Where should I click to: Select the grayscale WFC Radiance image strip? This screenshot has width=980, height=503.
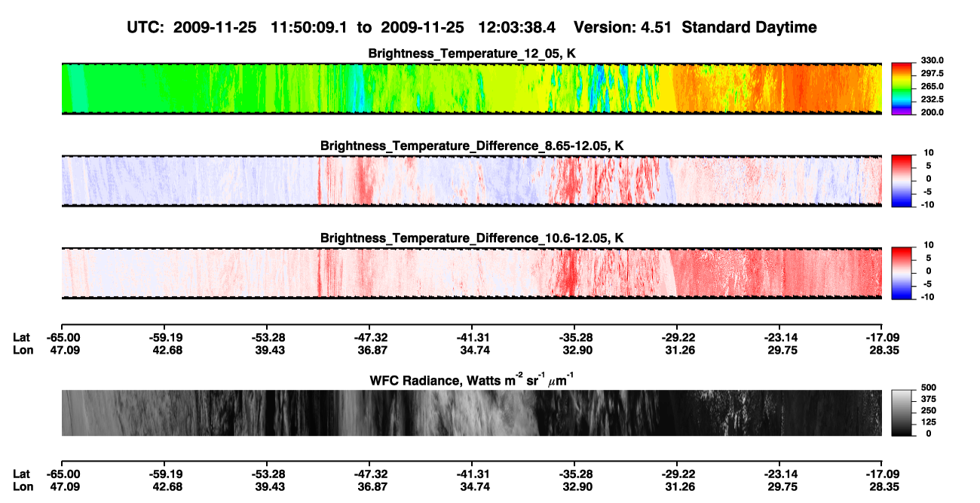(x=472, y=413)
